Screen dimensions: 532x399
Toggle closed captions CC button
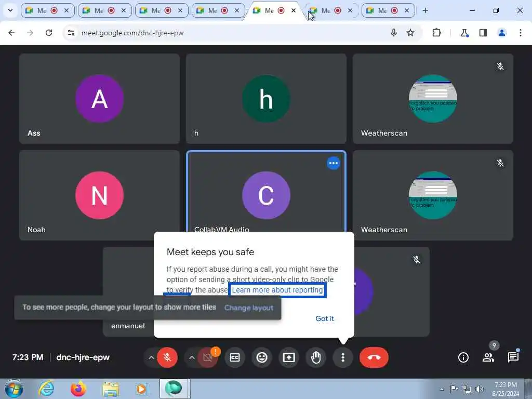[235, 357]
